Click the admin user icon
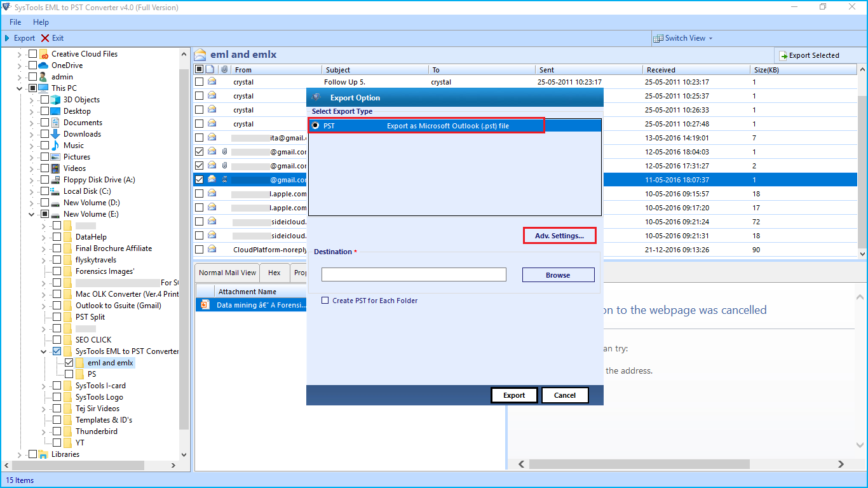The height and width of the screenshot is (488, 868). pyautogui.click(x=44, y=77)
